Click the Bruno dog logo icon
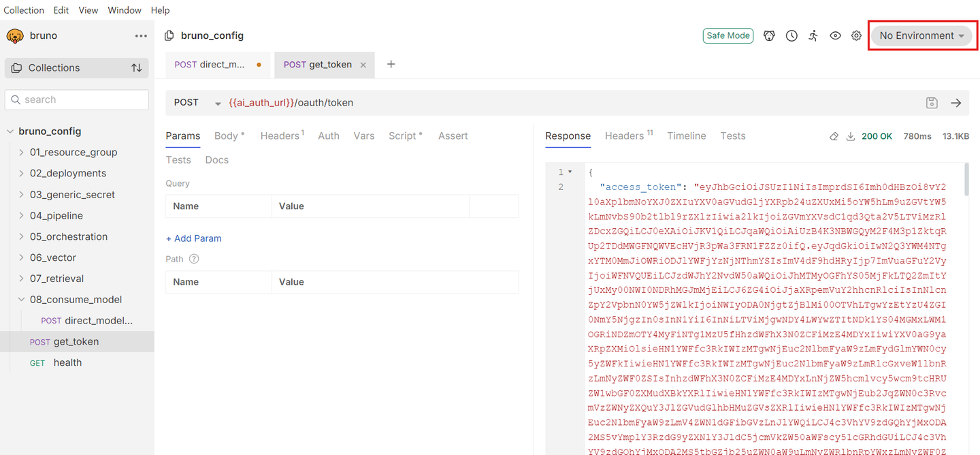980x455 pixels. 15,35
